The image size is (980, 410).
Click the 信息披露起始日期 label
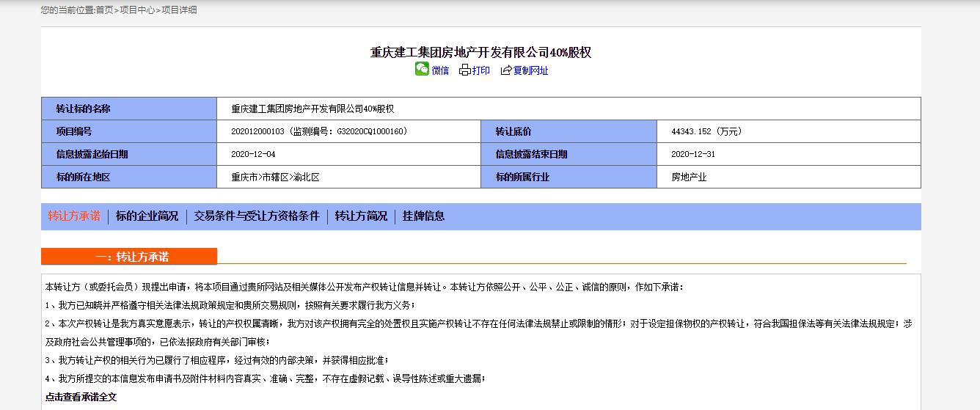(92, 154)
